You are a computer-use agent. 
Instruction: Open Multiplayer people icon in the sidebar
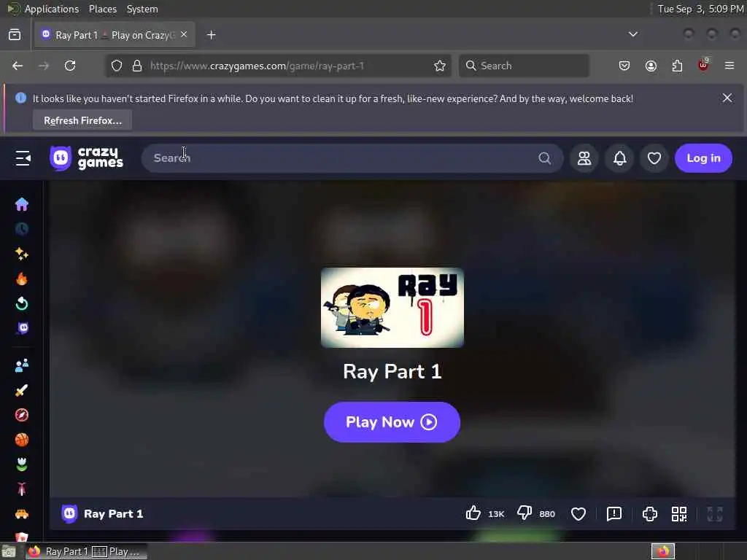click(21, 366)
